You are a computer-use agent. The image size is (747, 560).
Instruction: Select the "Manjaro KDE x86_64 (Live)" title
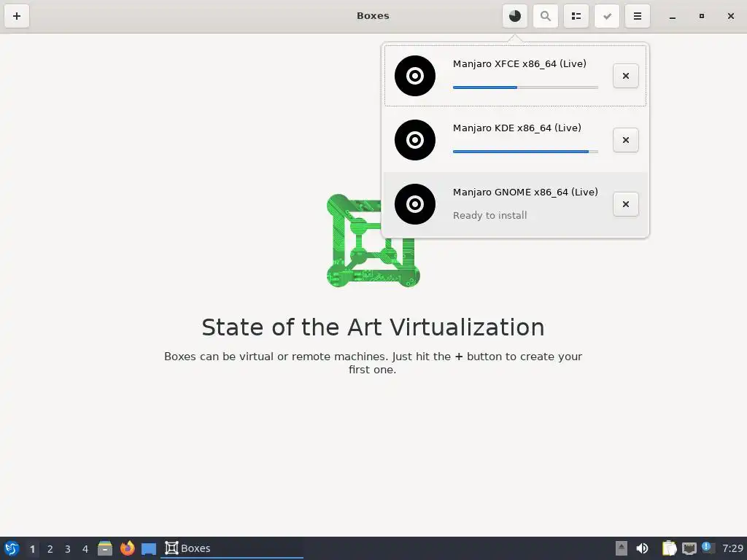click(517, 128)
